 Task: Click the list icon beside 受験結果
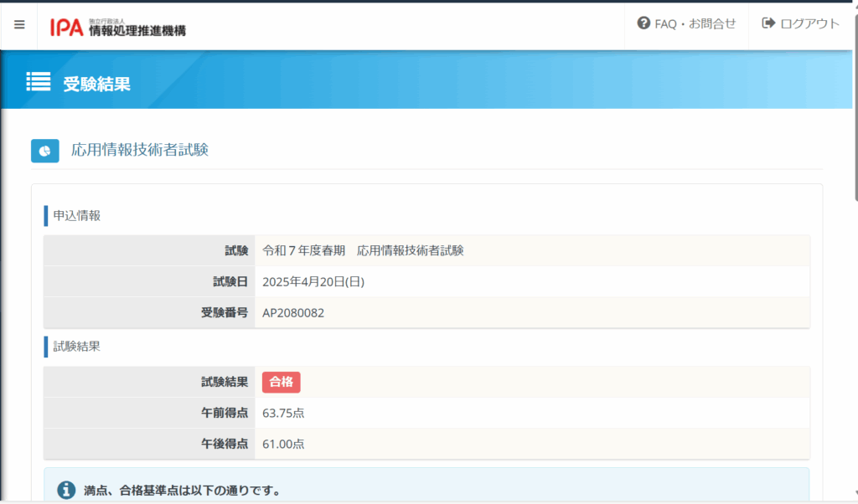click(39, 82)
